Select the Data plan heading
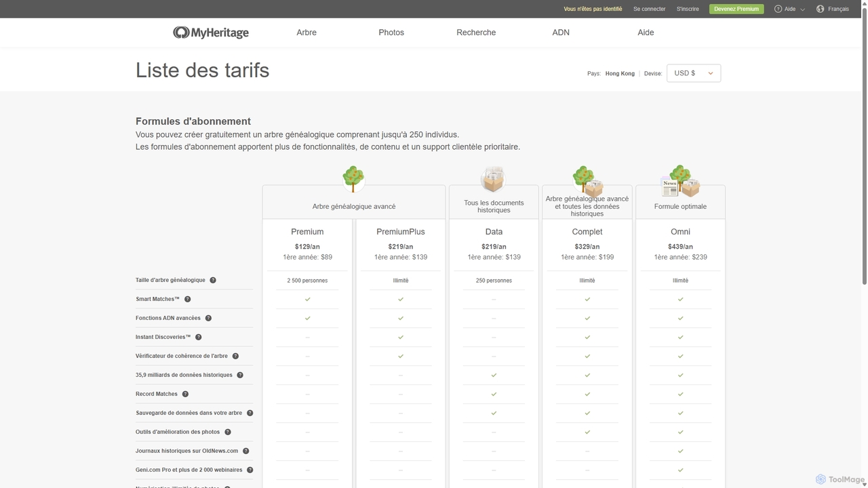 pyautogui.click(x=494, y=232)
